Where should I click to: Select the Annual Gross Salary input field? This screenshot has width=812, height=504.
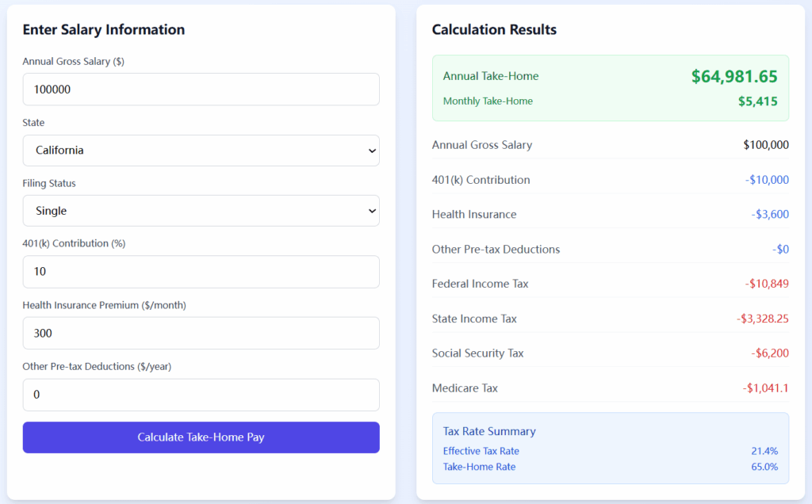coord(201,89)
